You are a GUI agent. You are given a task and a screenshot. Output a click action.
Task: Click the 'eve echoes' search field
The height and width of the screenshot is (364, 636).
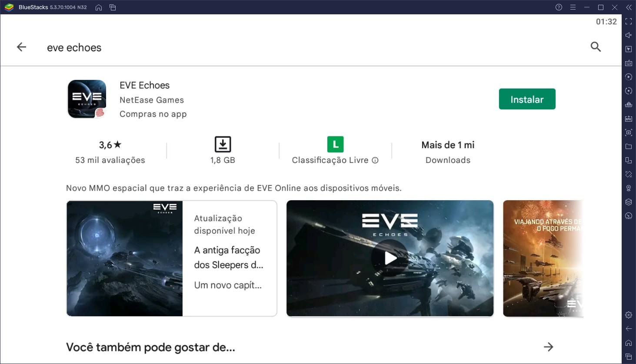point(74,47)
